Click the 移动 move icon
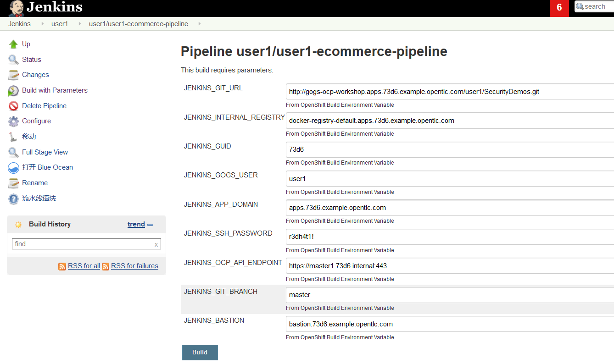614x364 pixels. coord(13,137)
